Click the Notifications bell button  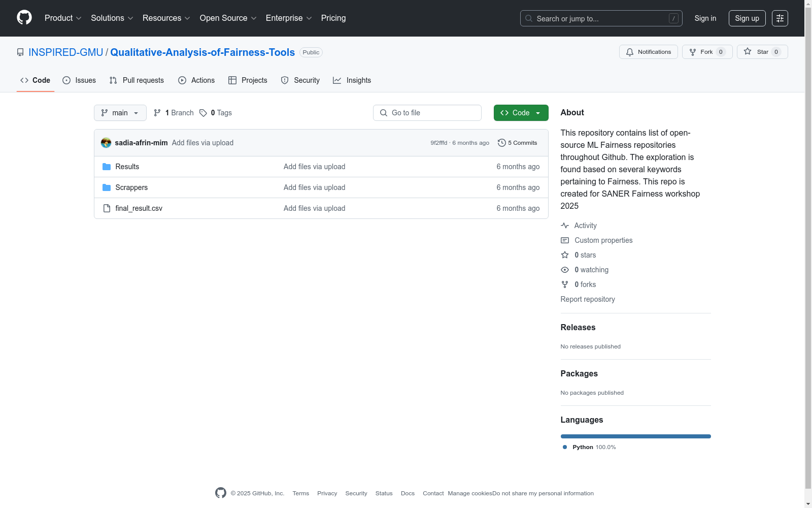point(648,52)
